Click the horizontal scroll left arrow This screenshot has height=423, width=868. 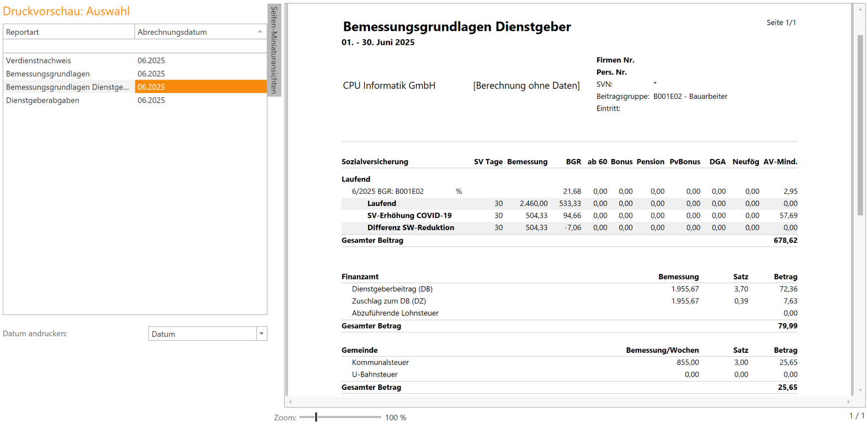point(290,401)
